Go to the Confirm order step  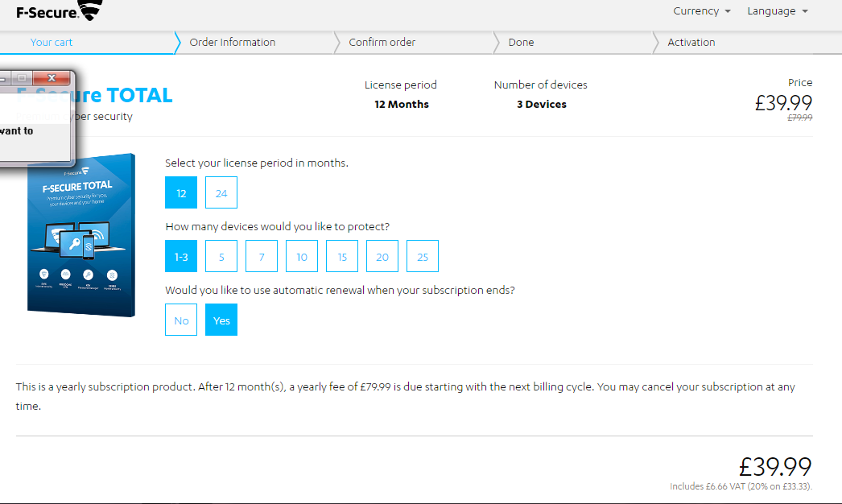pyautogui.click(x=382, y=43)
